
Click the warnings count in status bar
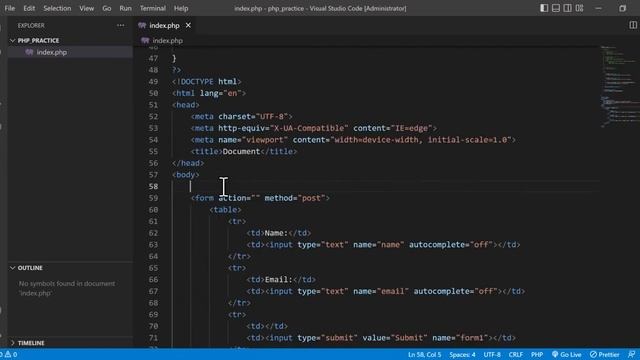click(x=11, y=354)
